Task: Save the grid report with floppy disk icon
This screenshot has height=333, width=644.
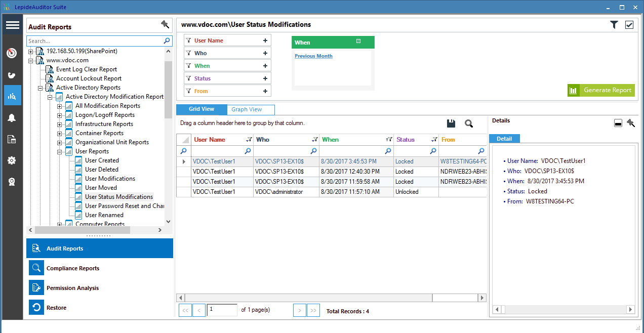Action: pyautogui.click(x=451, y=123)
